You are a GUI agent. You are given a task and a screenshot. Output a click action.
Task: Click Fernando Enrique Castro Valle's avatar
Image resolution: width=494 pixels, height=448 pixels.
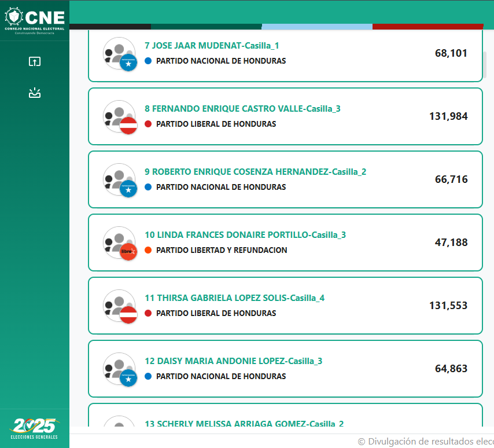pyautogui.click(x=120, y=117)
